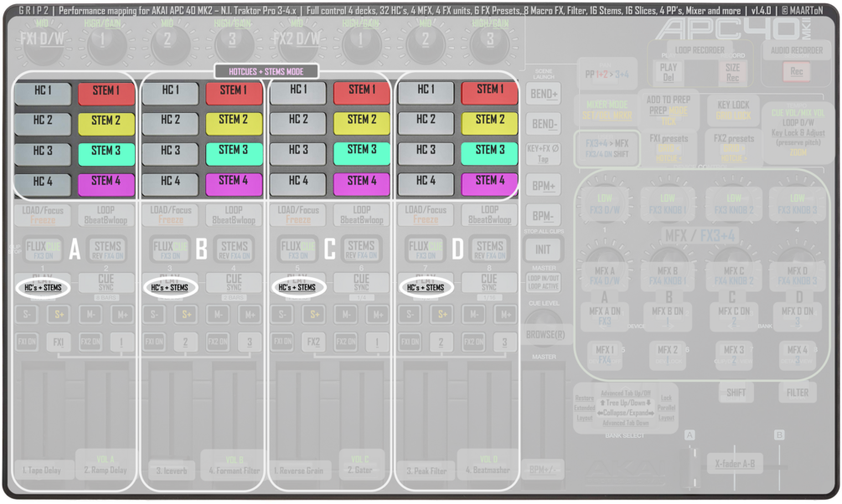842x504 pixels.
Task: Click the FX3+4 > MFX button
Action: (x=607, y=149)
